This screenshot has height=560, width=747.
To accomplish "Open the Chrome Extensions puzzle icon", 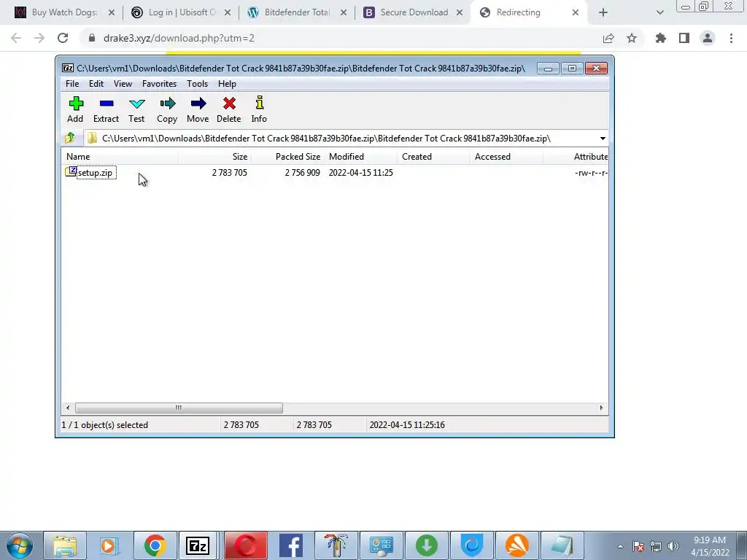I will [661, 38].
